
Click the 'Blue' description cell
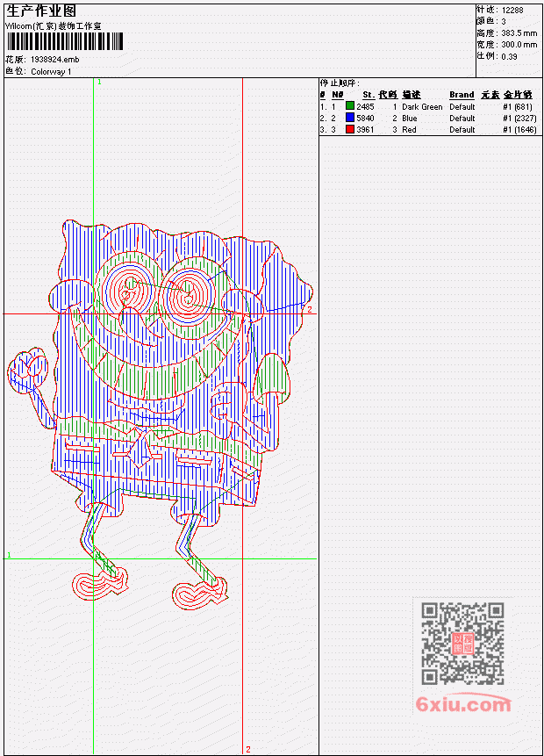tap(410, 119)
